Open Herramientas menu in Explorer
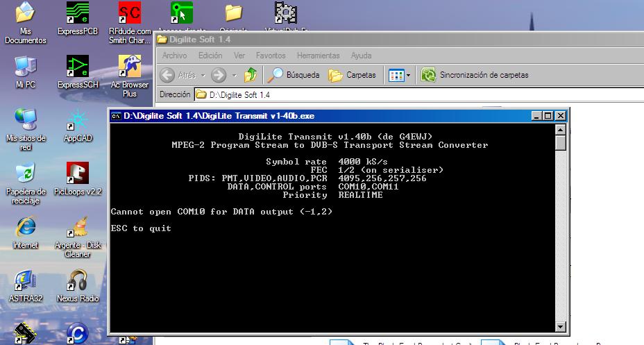Viewport: 644px width, 345px height. click(319, 56)
